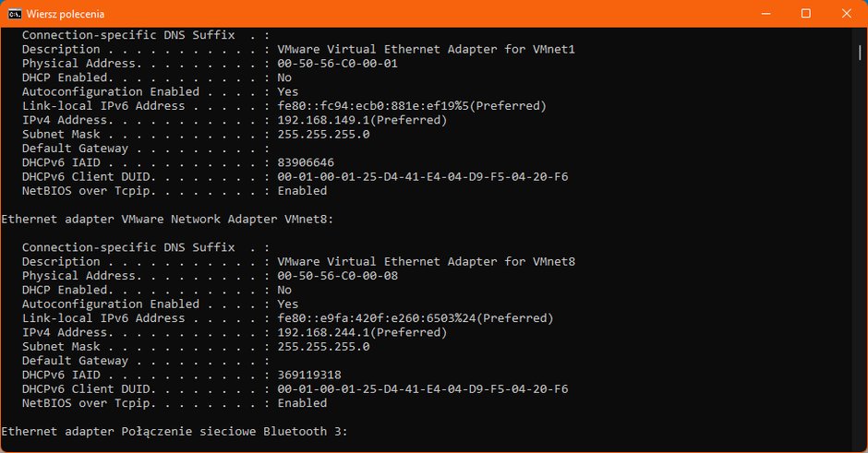868x453 pixels.
Task: Click the VMware Virtual Ethernet Adapter for VMnet8 text
Action: coord(427,262)
